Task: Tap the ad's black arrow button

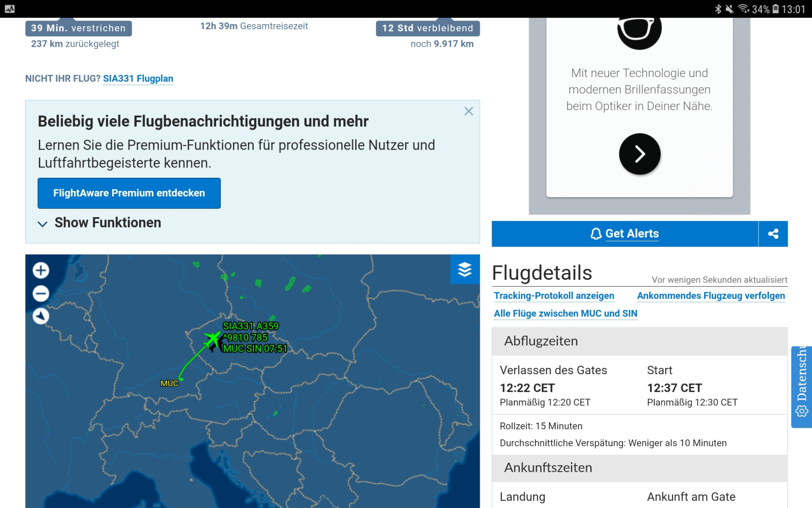Action: coord(639,154)
